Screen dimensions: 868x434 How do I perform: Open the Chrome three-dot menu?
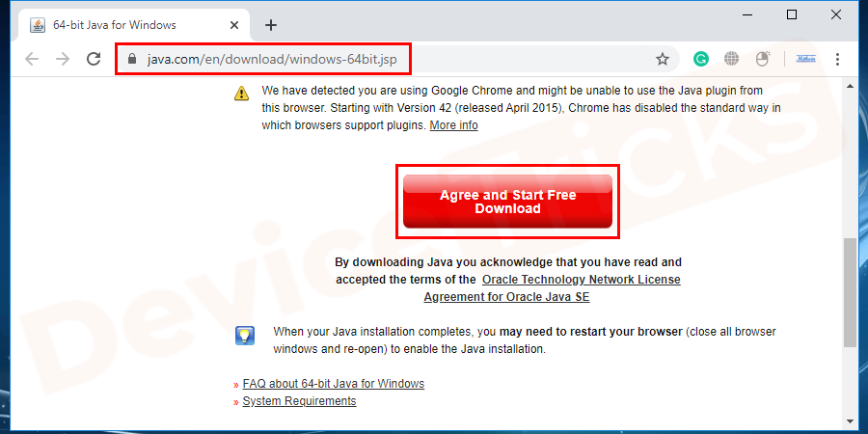[835, 59]
